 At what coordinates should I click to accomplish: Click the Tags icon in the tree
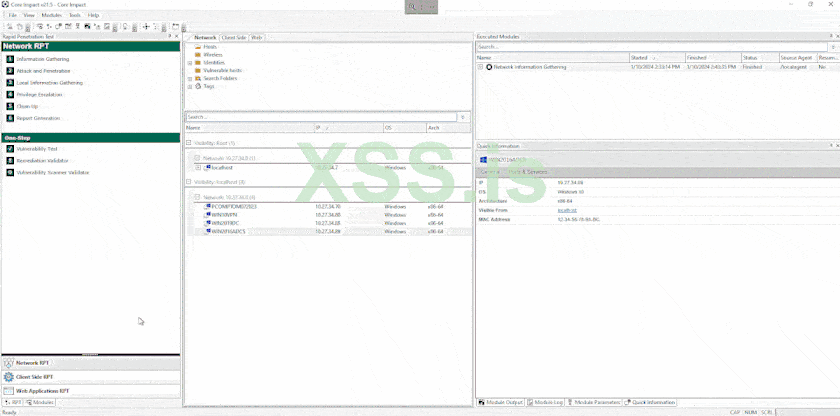click(x=198, y=86)
